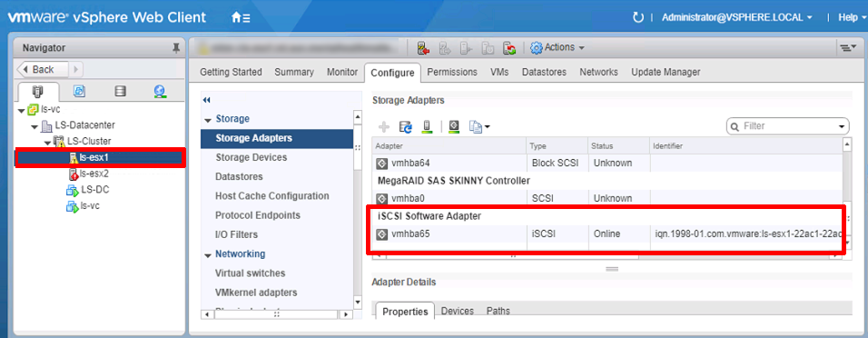Click the side menu scrollbar up arrow
The width and height of the screenshot is (868, 338).
click(x=358, y=117)
